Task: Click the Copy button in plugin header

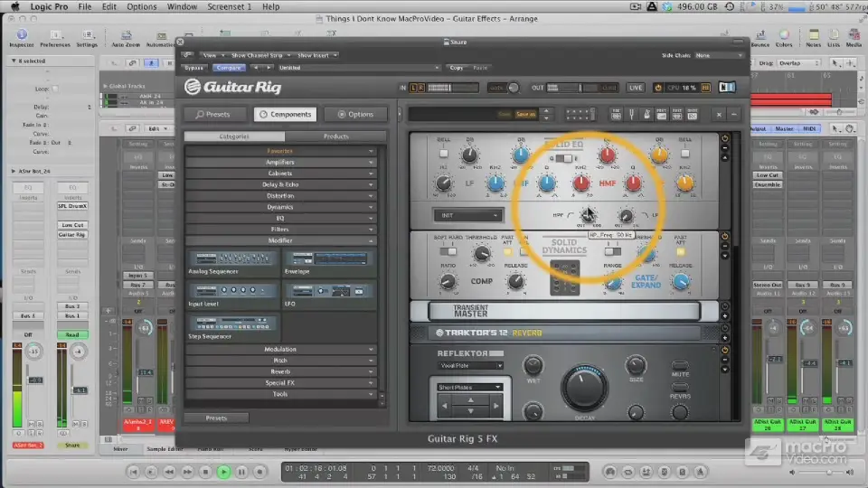Action: coord(456,68)
